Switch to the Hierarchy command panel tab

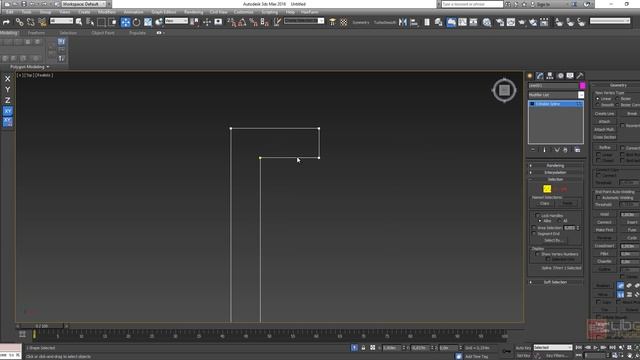pos(550,76)
